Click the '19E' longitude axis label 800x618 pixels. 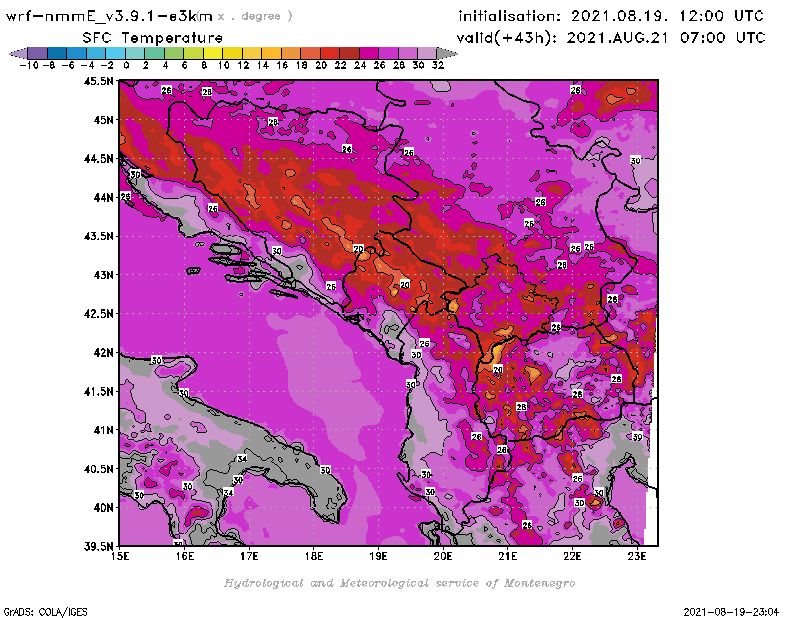pos(379,556)
